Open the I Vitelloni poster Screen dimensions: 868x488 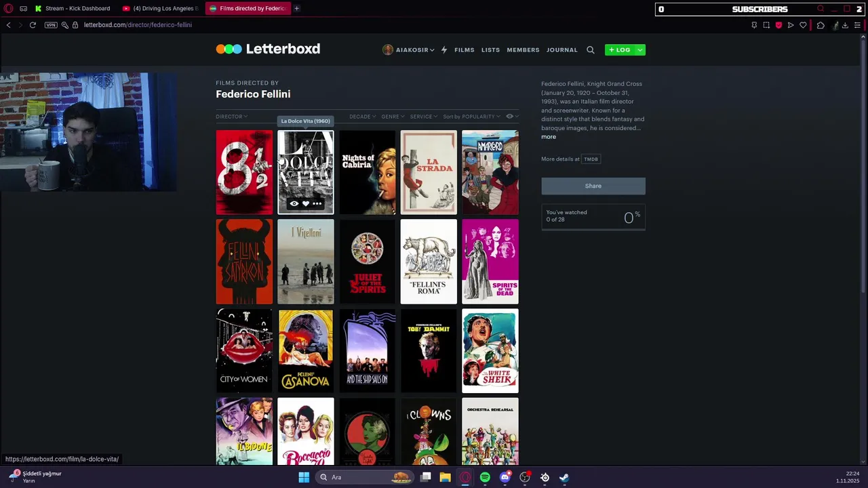[306, 262]
